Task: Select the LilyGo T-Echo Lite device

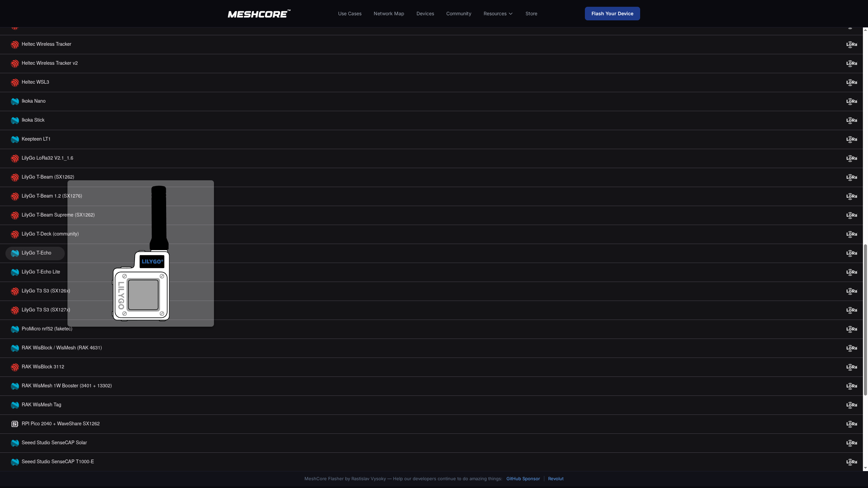Action: pyautogui.click(x=41, y=272)
